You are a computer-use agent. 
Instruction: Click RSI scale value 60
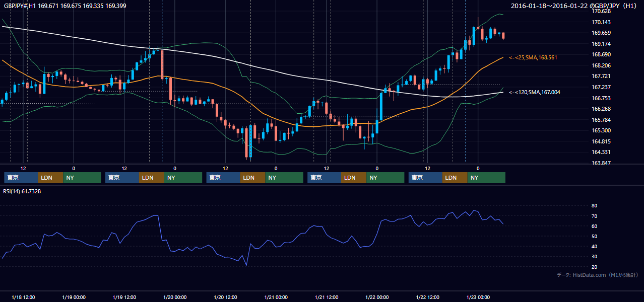(x=595, y=226)
